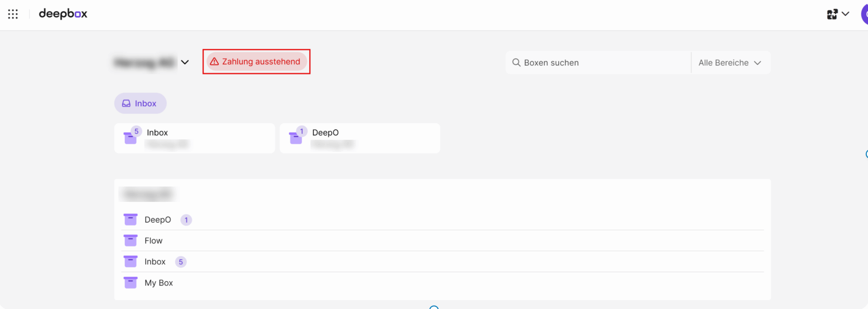868x309 pixels.
Task: Open the puzzle-piece apps switcher icon
Action: [x=832, y=14]
